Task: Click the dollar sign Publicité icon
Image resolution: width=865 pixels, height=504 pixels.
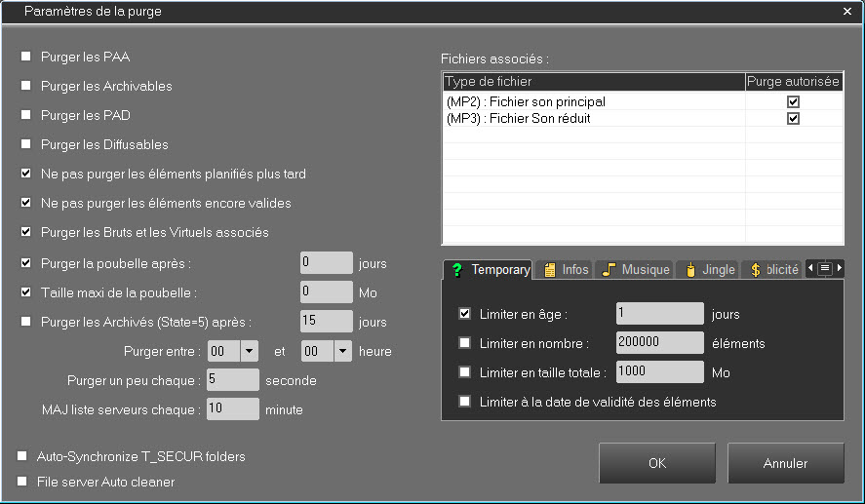Action: click(x=756, y=270)
